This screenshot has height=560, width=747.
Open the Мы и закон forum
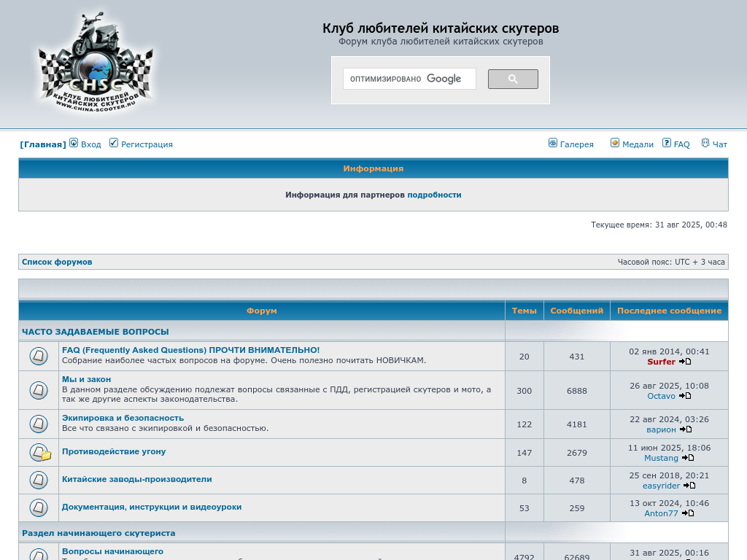pyautogui.click(x=86, y=379)
